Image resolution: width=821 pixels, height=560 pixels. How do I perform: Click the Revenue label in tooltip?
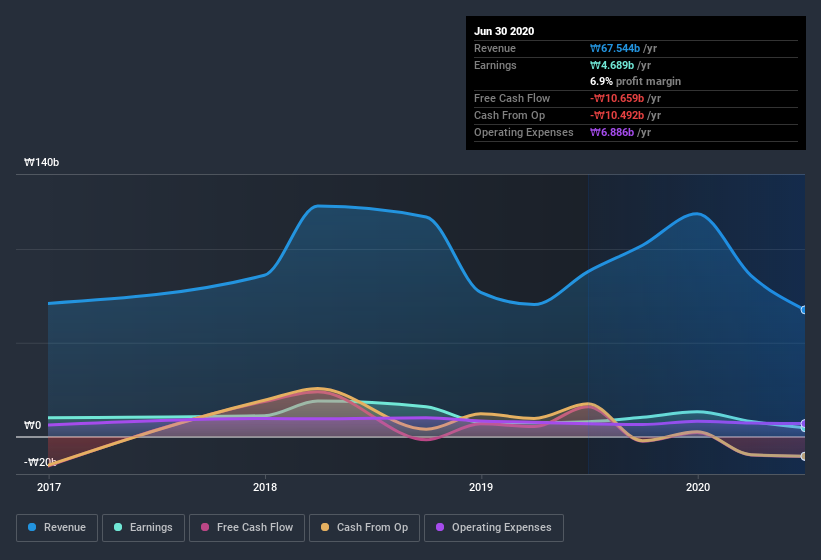pyautogui.click(x=495, y=48)
